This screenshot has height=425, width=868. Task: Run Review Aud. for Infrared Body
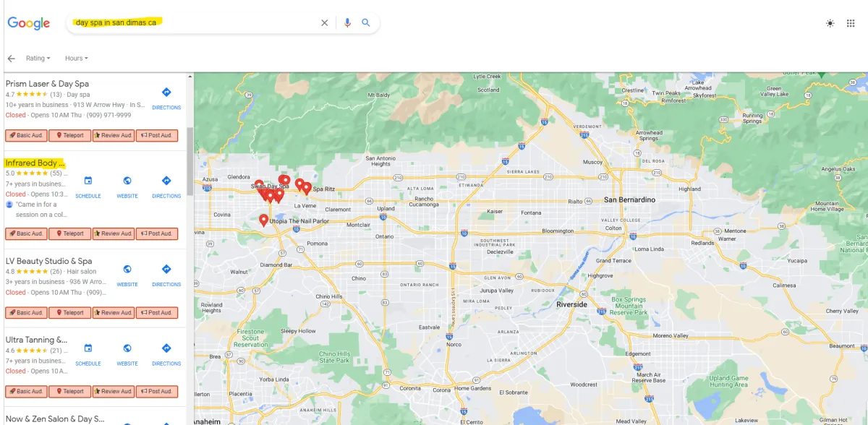114,233
